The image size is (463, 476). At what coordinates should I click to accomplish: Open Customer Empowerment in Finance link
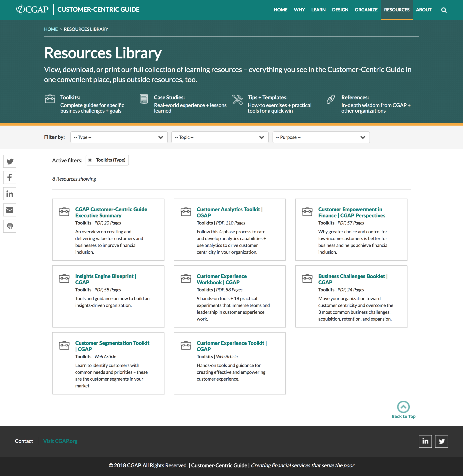pyautogui.click(x=352, y=212)
